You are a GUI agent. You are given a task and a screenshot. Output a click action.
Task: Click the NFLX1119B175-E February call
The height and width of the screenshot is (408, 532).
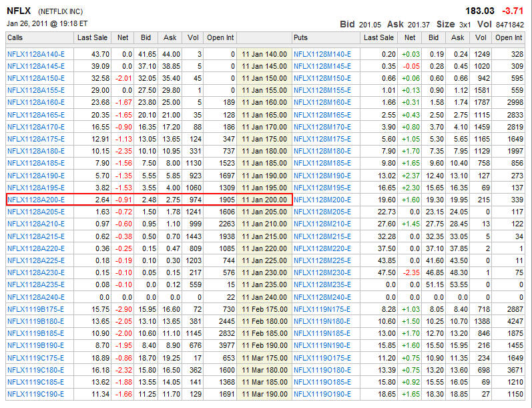tap(35, 309)
